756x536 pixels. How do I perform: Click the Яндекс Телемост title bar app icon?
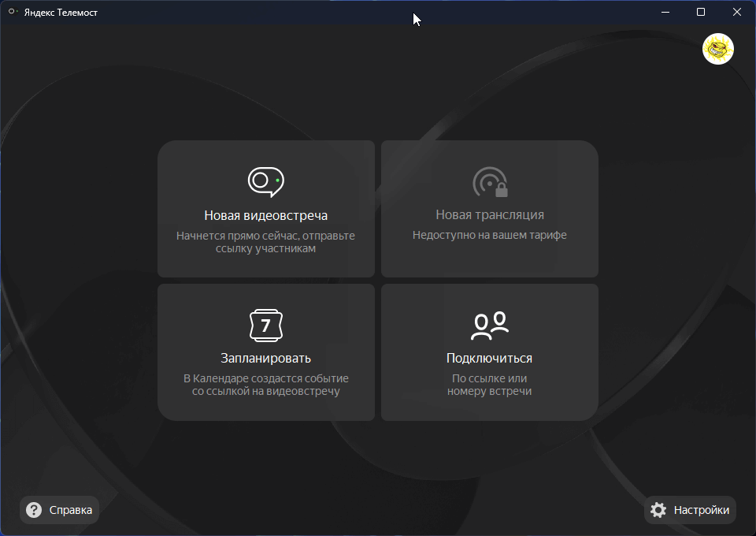click(x=13, y=13)
